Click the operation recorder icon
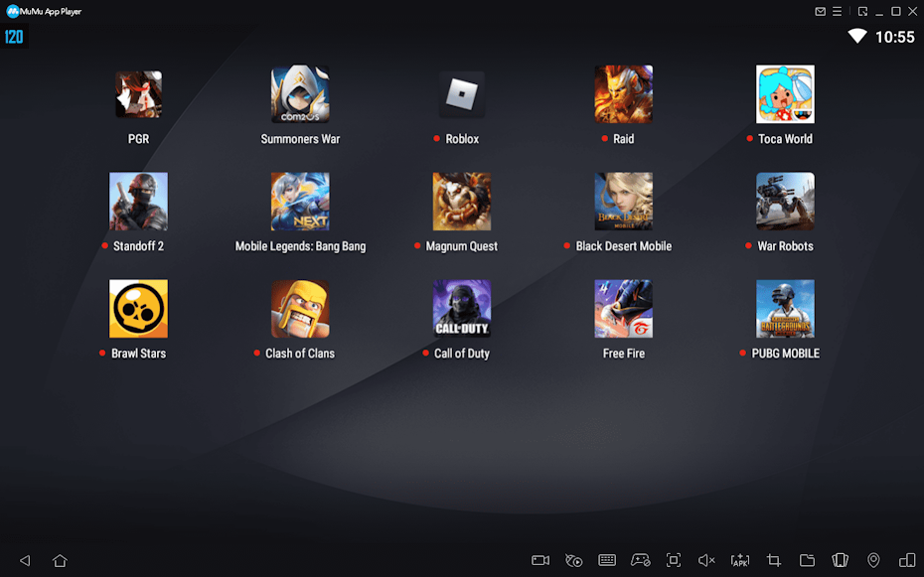This screenshot has height=577, width=924. point(574,560)
